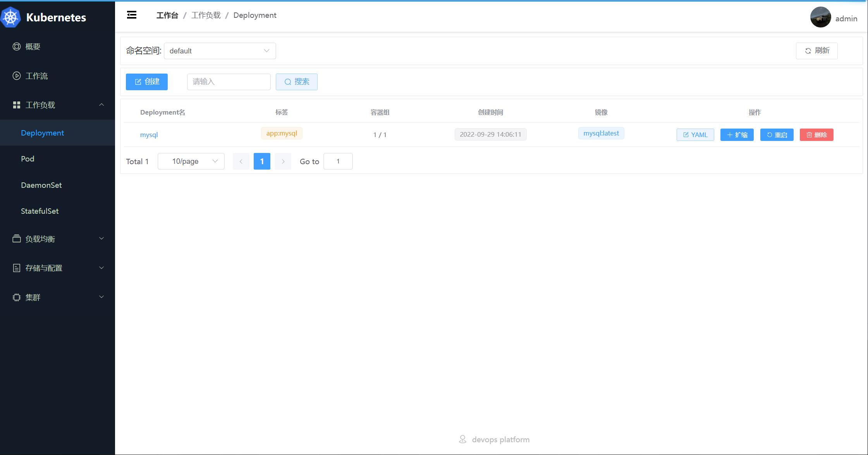Screen dimensions: 868x455
Task: Click the 刷新 refresh button
Action: [816, 51]
